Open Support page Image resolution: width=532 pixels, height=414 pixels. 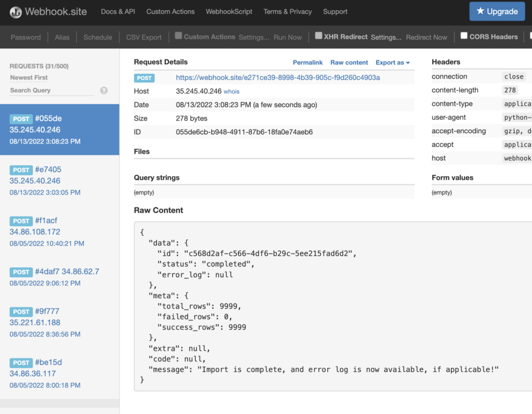[x=335, y=11]
